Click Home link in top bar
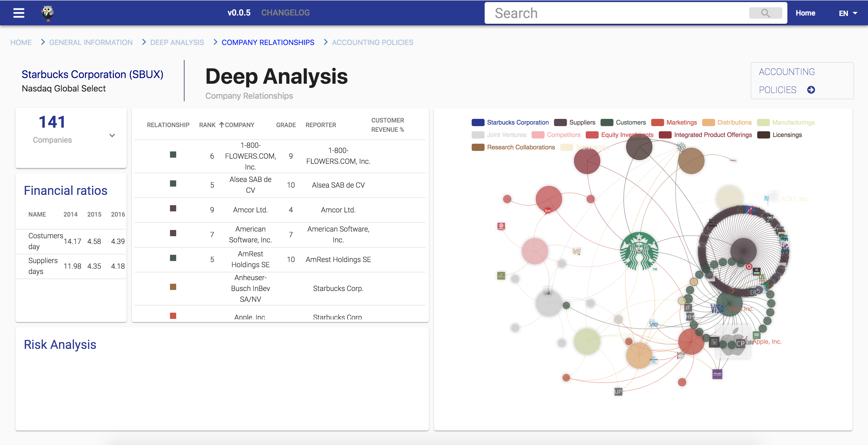This screenshot has width=868, height=445. (x=805, y=13)
